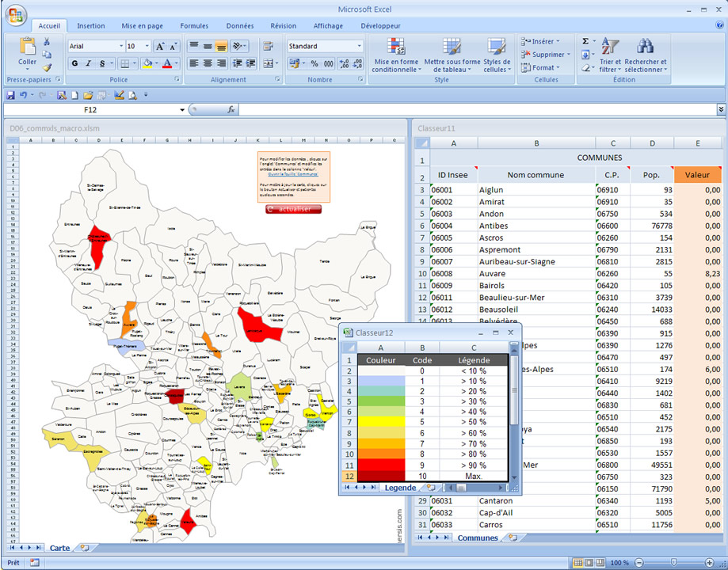Click the Office button logo
Image resolution: width=728 pixels, height=570 pixels.
coord(16,15)
